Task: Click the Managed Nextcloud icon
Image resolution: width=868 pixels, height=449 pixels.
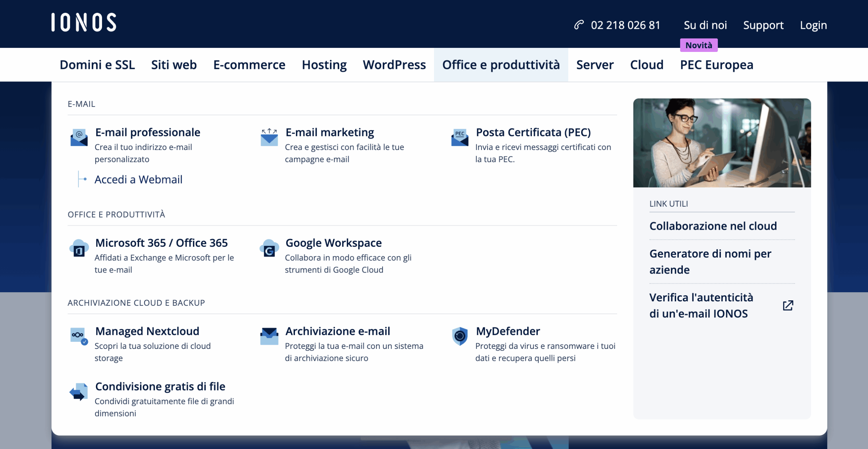Action: [79, 336]
